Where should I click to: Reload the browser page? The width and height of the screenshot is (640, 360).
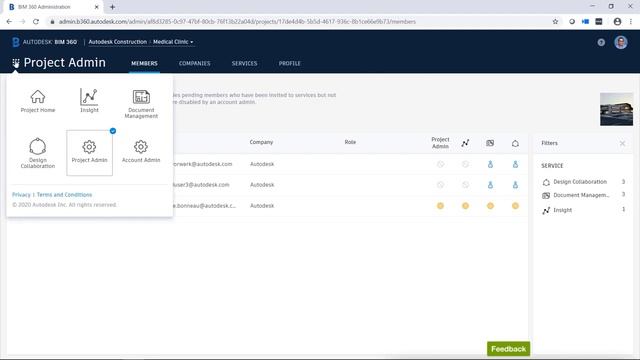pos(36,22)
